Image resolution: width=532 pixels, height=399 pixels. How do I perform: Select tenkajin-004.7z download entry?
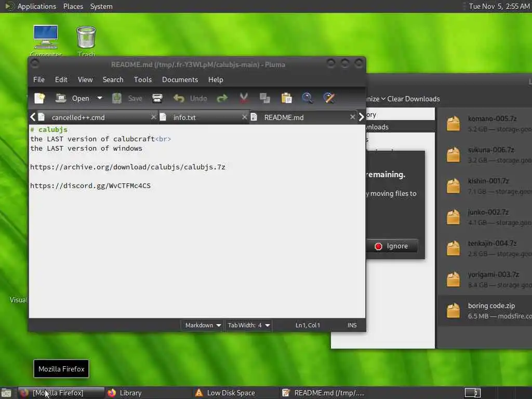tap(485, 248)
